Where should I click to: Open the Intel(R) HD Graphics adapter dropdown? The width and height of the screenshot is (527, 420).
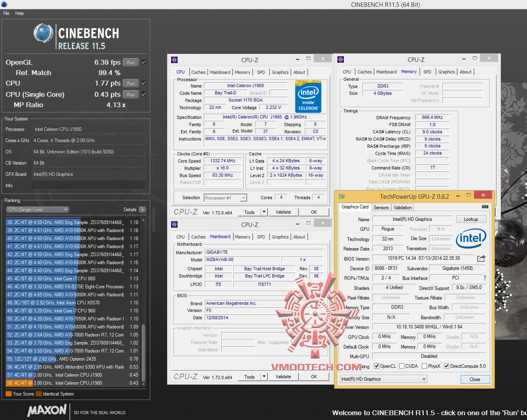pos(383,379)
